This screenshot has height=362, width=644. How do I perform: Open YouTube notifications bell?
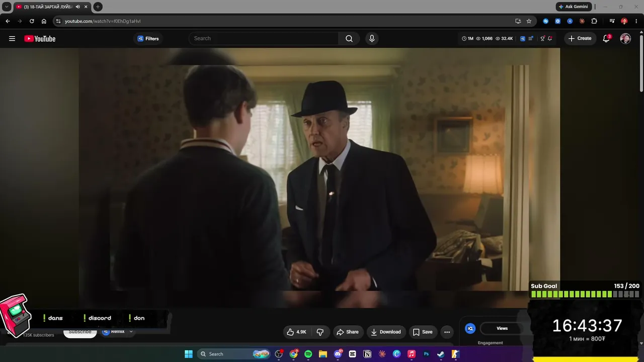[606, 39]
